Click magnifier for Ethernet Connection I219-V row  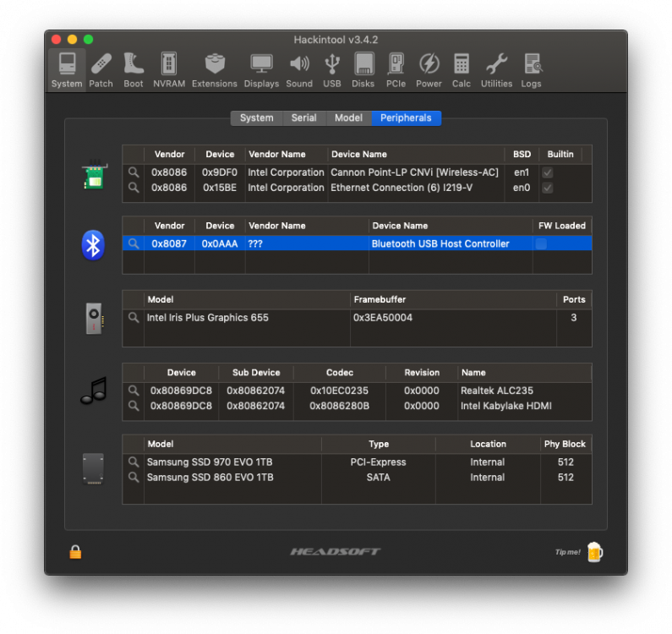click(x=134, y=188)
